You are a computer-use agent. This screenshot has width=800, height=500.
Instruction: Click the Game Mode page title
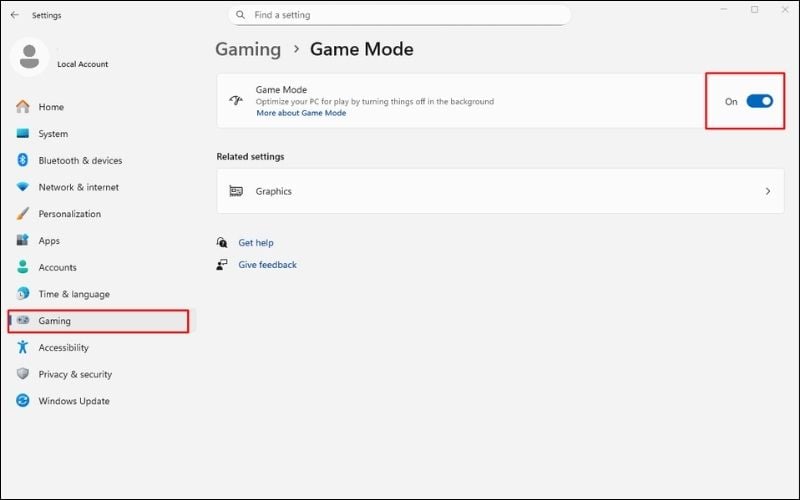tap(362, 49)
